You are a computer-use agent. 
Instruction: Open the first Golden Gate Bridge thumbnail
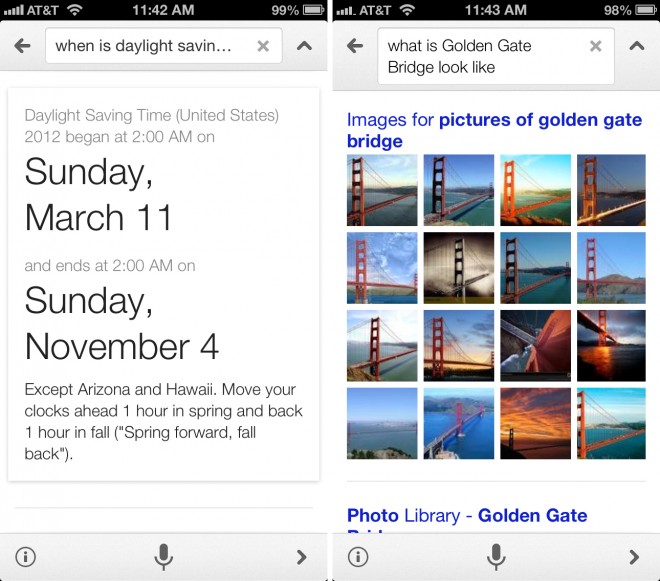[x=382, y=190]
